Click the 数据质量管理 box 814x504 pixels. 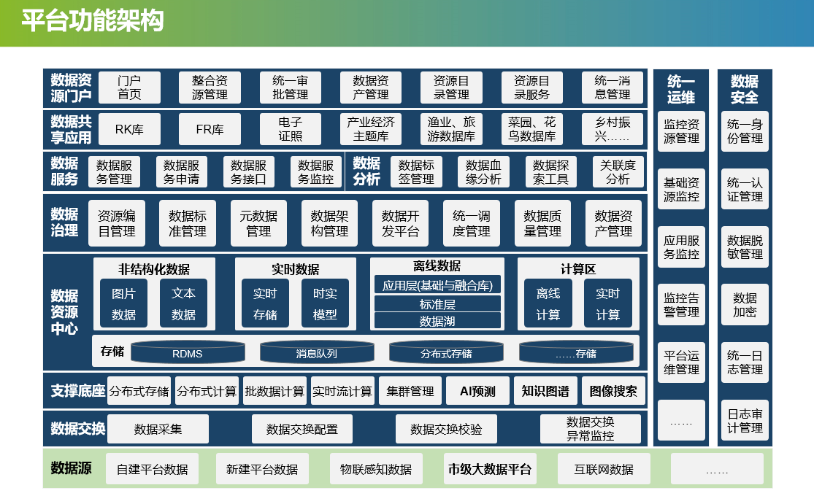(542, 223)
